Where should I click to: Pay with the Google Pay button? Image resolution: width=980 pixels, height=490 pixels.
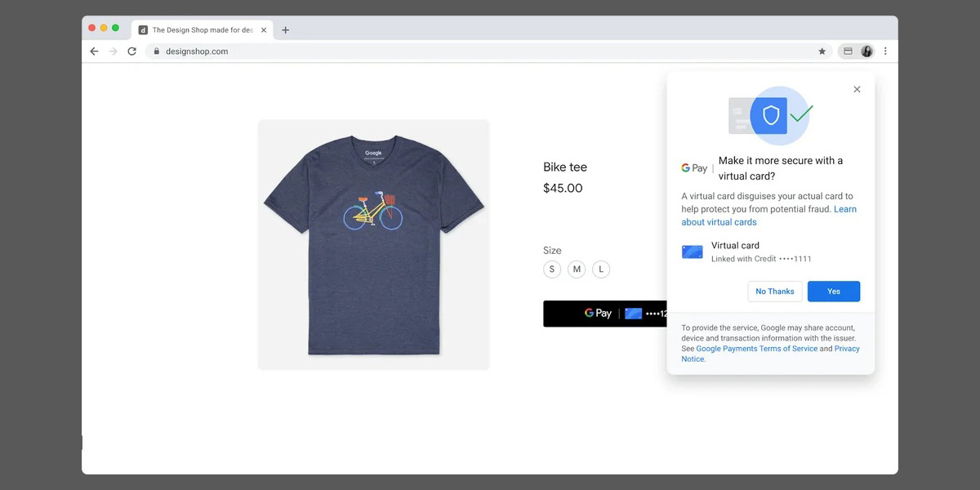[604, 314]
